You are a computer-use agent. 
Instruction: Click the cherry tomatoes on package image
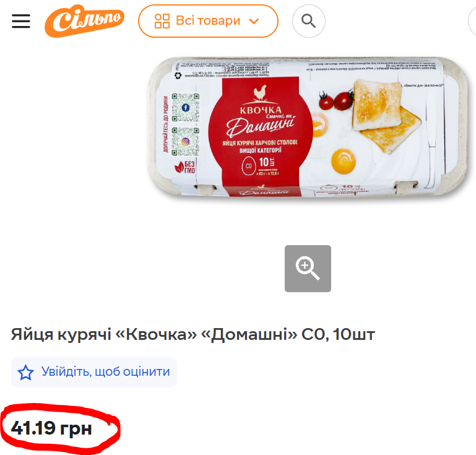(335, 100)
